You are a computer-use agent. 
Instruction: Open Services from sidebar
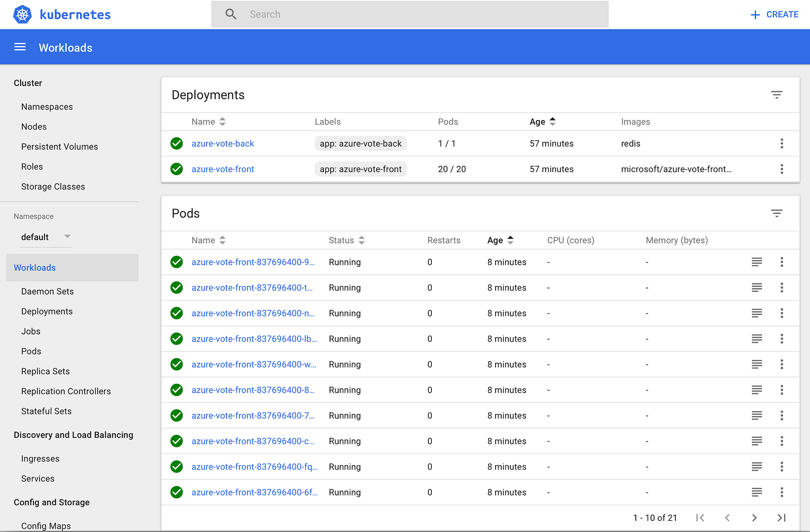point(38,478)
